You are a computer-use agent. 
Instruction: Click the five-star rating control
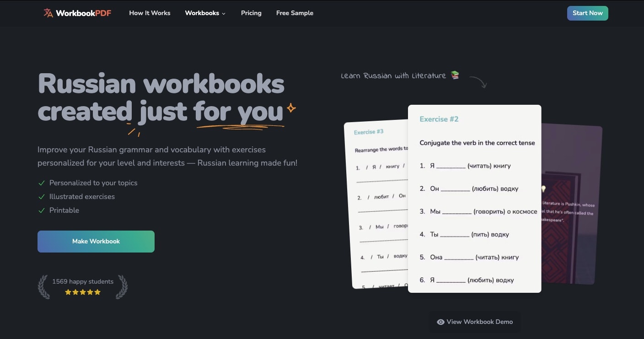pyautogui.click(x=83, y=292)
